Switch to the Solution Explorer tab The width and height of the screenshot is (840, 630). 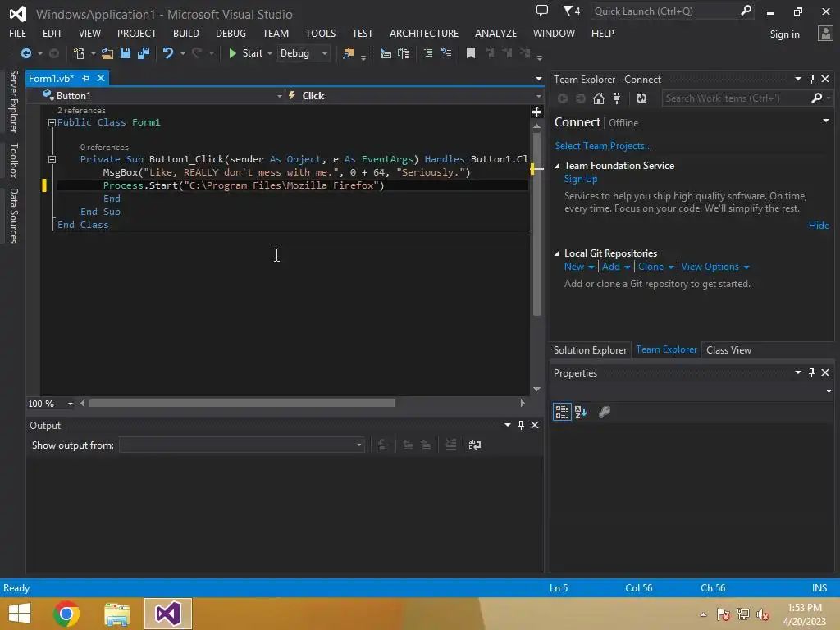[x=590, y=349]
